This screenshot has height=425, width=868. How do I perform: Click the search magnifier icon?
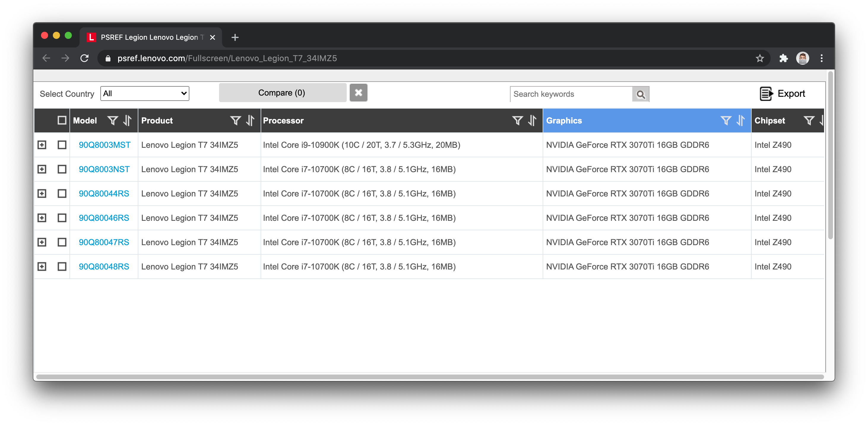click(640, 94)
